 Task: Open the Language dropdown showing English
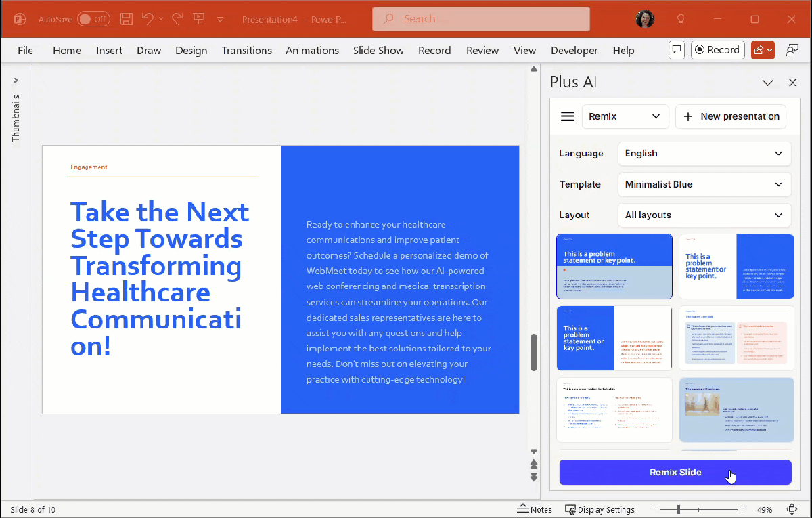(704, 154)
